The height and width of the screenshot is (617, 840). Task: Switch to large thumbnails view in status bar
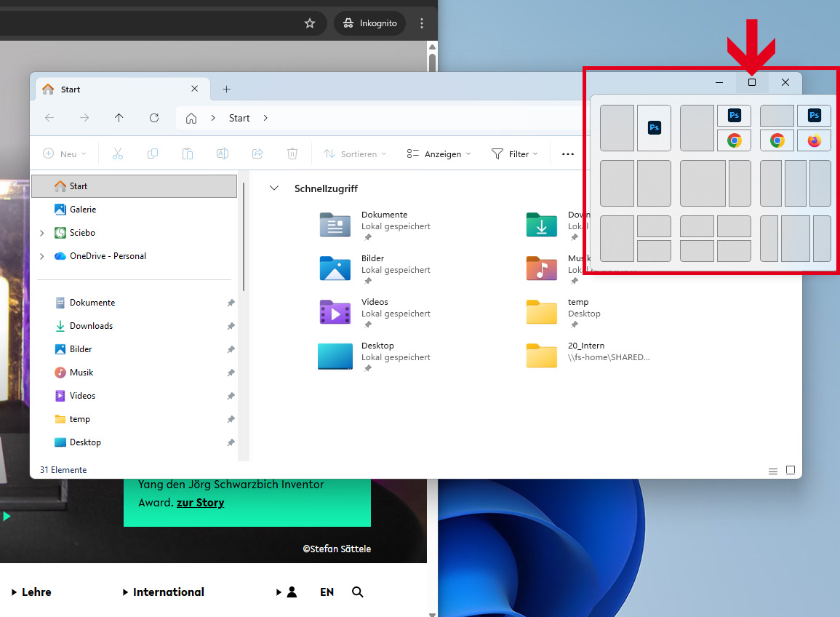[791, 471]
